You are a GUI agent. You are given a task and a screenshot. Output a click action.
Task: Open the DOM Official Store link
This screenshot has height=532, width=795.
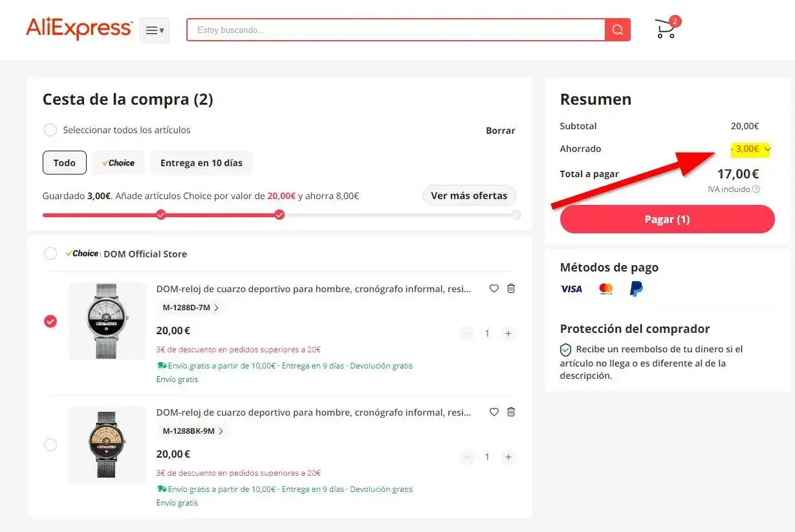(146, 254)
